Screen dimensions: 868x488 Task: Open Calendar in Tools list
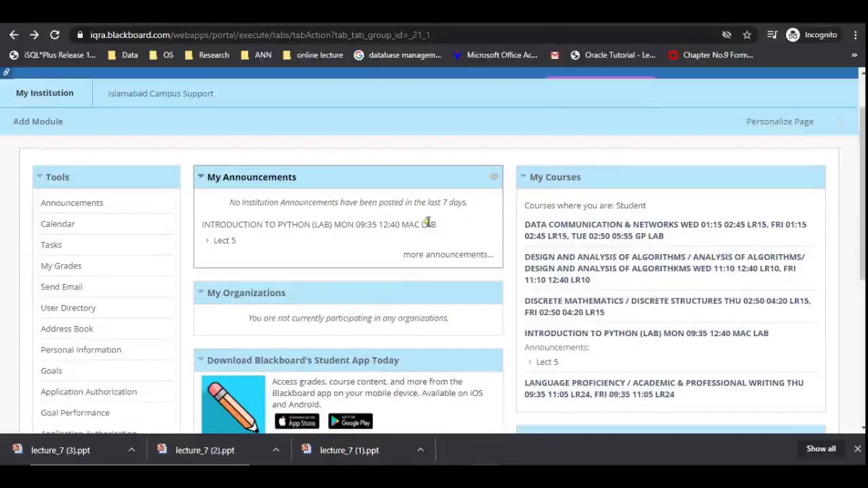coord(58,224)
